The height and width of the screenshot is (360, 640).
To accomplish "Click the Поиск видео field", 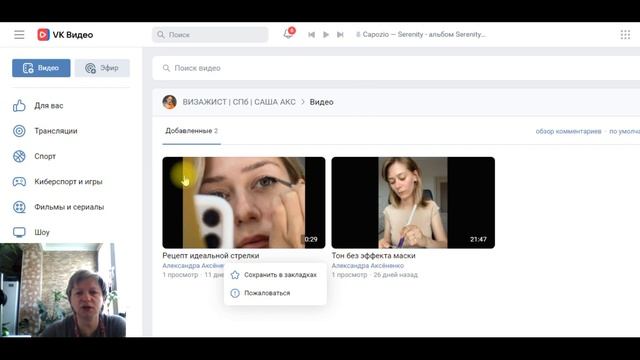I will (x=396, y=68).
